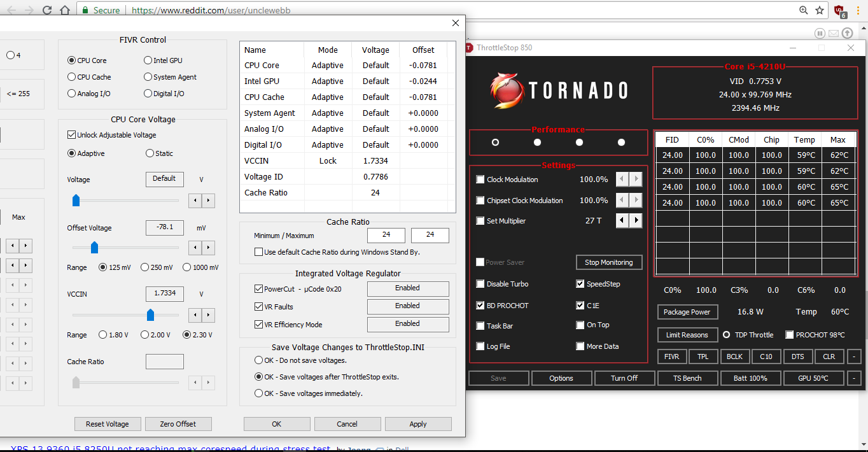Click the VCCIN slider handle
This screenshot has width=868, height=452.
(x=150, y=315)
